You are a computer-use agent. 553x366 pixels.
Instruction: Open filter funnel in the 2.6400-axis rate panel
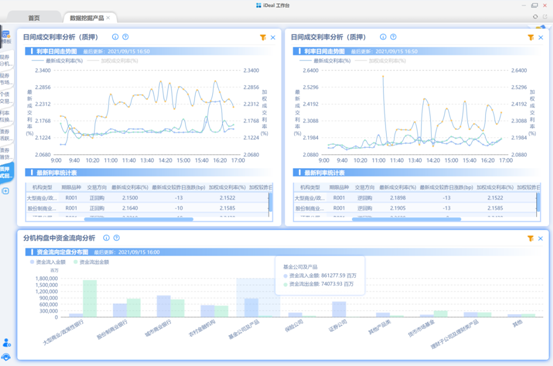tap(531, 37)
